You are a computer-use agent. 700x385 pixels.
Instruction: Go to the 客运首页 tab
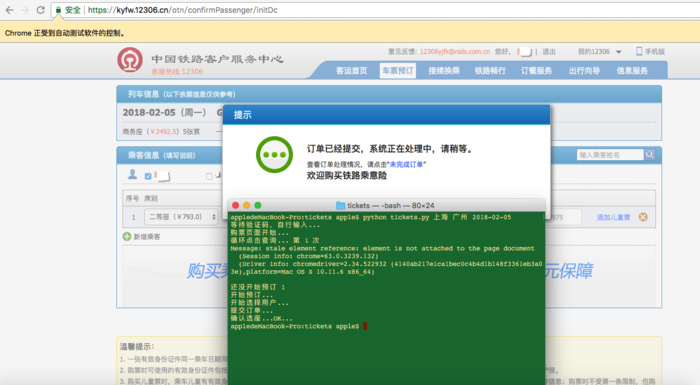[x=351, y=71]
